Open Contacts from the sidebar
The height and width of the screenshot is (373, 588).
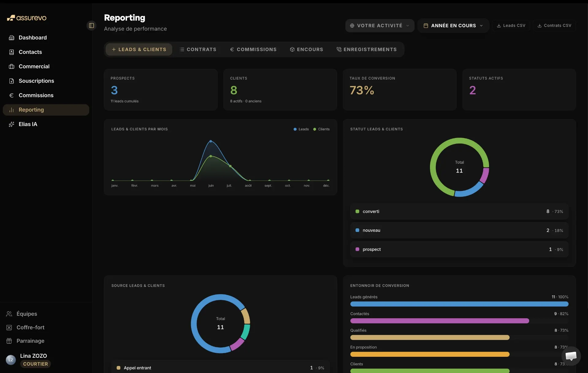[x=46, y=52]
